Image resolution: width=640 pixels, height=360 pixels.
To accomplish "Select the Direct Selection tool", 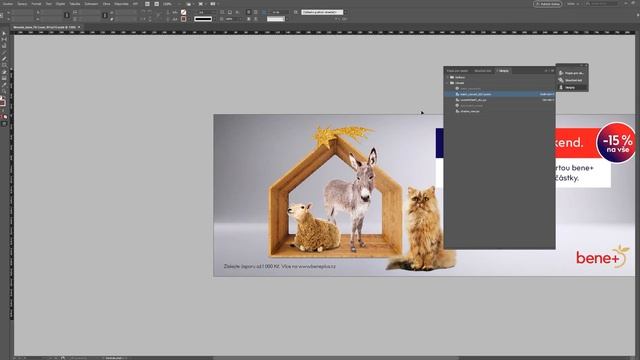I will pyautogui.click(x=4, y=39).
